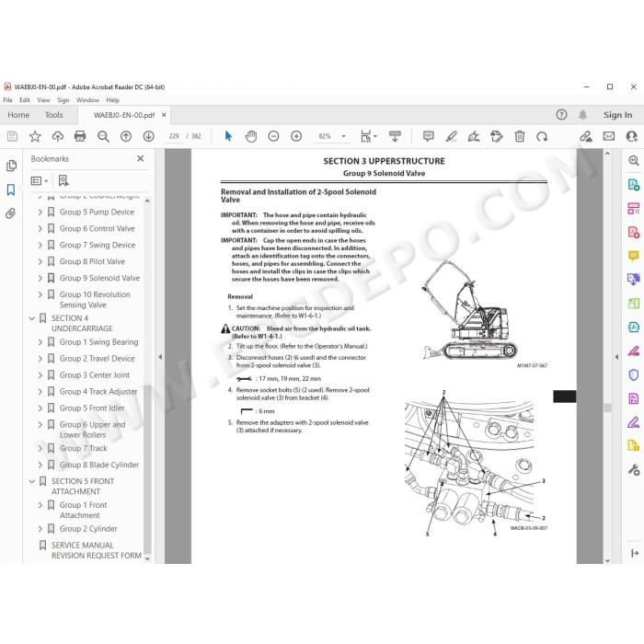
Task: Open Group 8 Blade Cylinder bookmark
Action: 99,465
